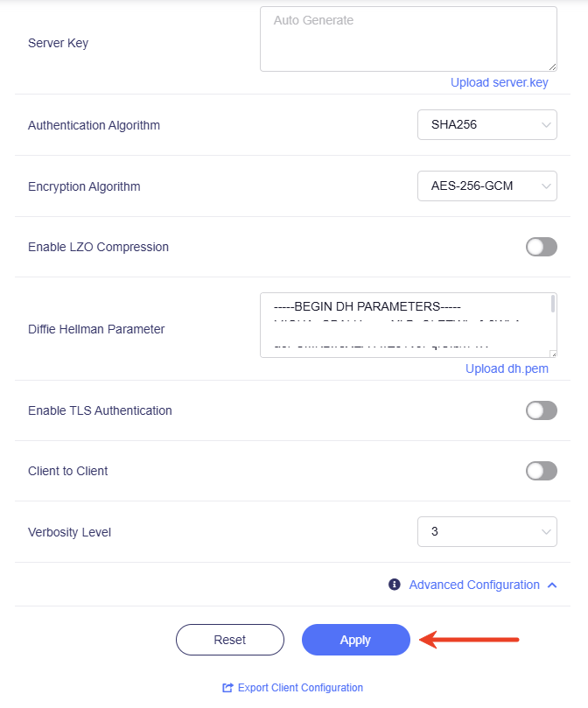Enable the LZO Compression toggle
The height and width of the screenshot is (708, 588).
[541, 247]
